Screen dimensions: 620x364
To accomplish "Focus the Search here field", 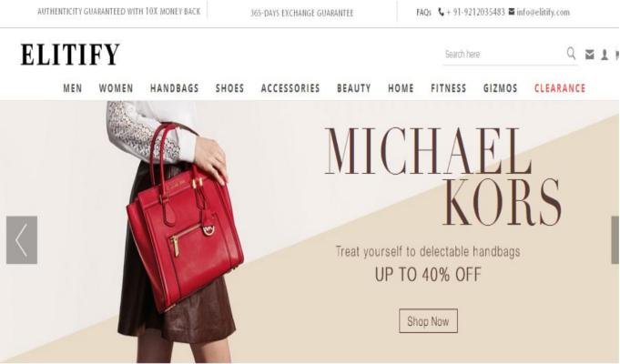I will 504,55.
